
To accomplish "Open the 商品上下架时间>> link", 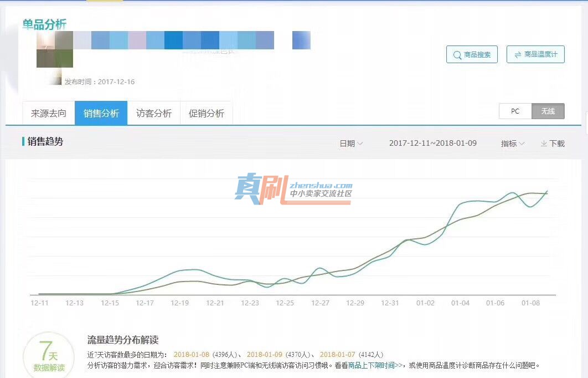I will [375, 365].
